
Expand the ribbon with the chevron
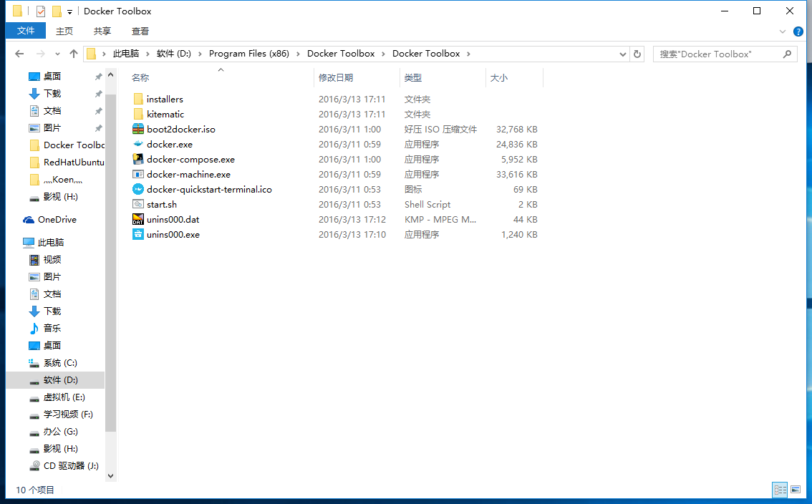pos(783,31)
